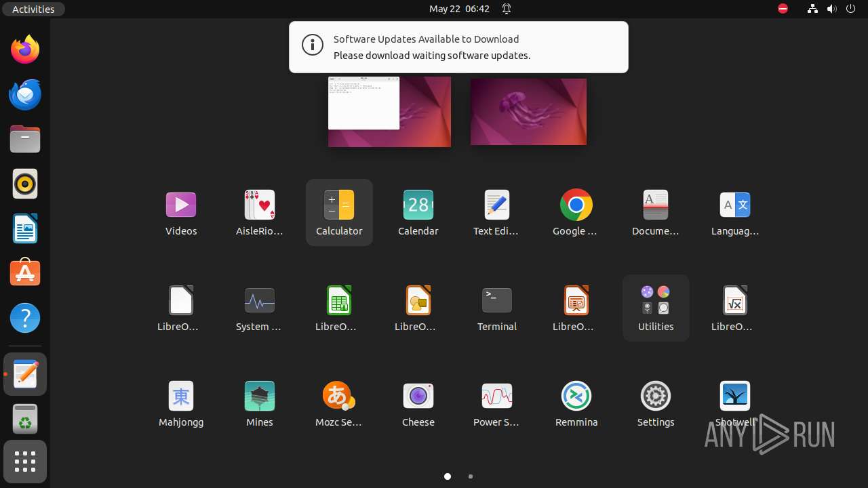
Task: Launch Shotwell photo manager
Action: tap(735, 403)
